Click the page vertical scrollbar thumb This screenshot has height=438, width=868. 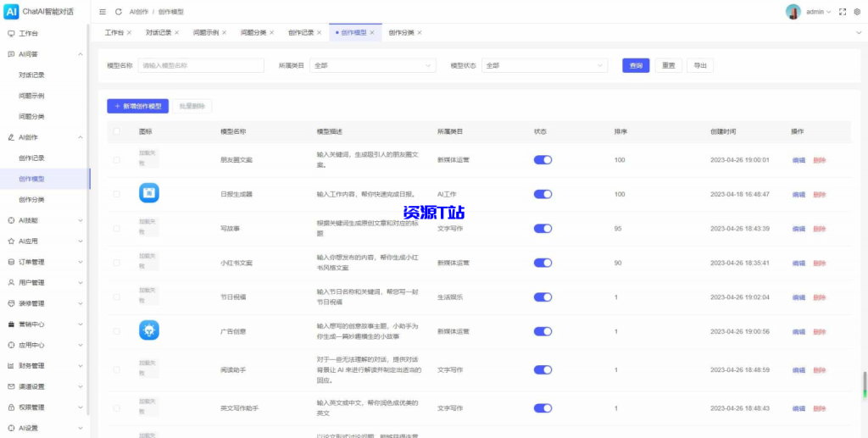click(864, 385)
